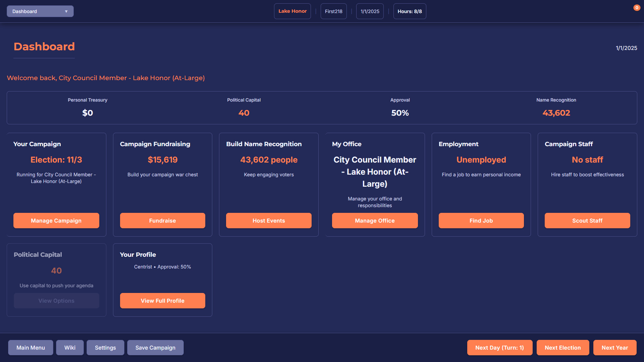Return to the Main Menu

(30, 348)
